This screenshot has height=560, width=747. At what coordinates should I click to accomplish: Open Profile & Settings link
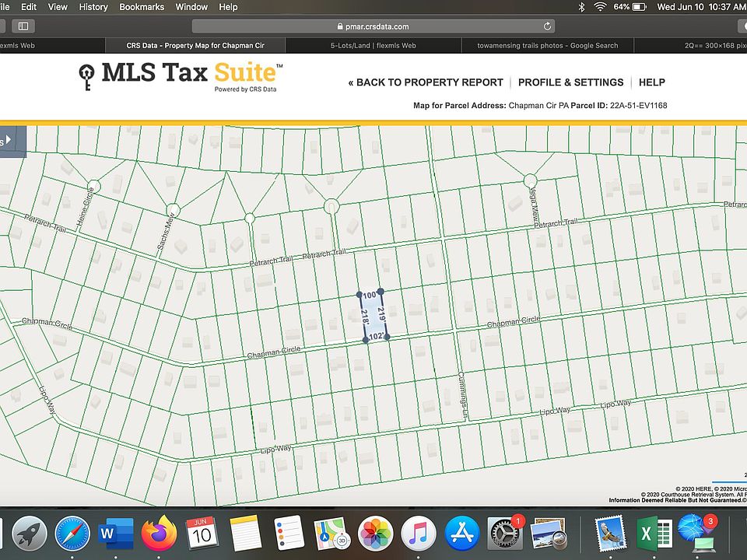pyautogui.click(x=570, y=82)
